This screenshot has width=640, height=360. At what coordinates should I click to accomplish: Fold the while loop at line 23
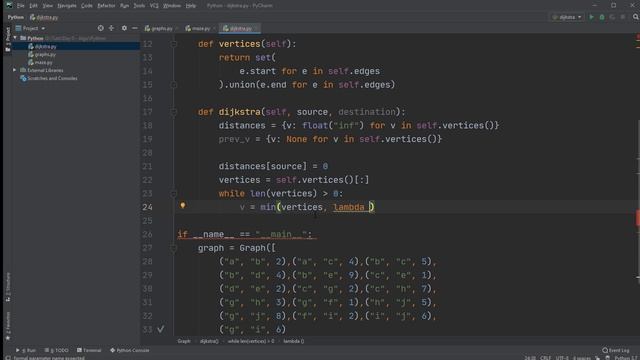(x=173, y=193)
